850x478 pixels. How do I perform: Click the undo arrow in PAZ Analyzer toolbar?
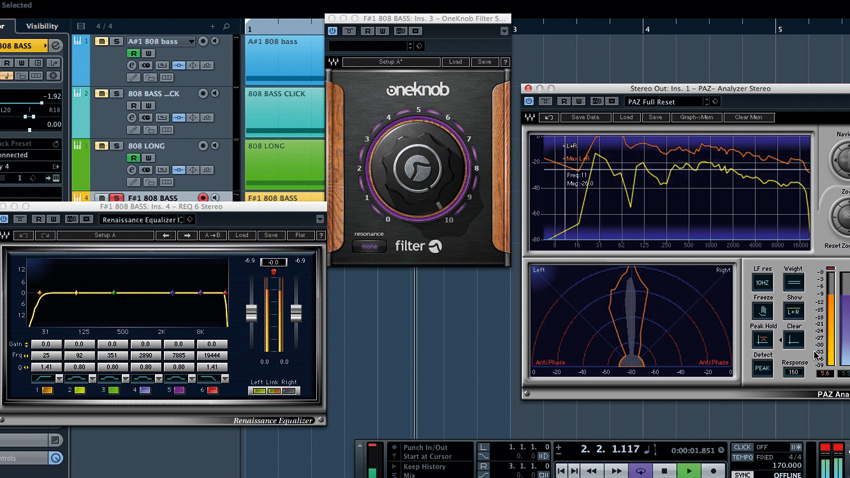[x=549, y=117]
